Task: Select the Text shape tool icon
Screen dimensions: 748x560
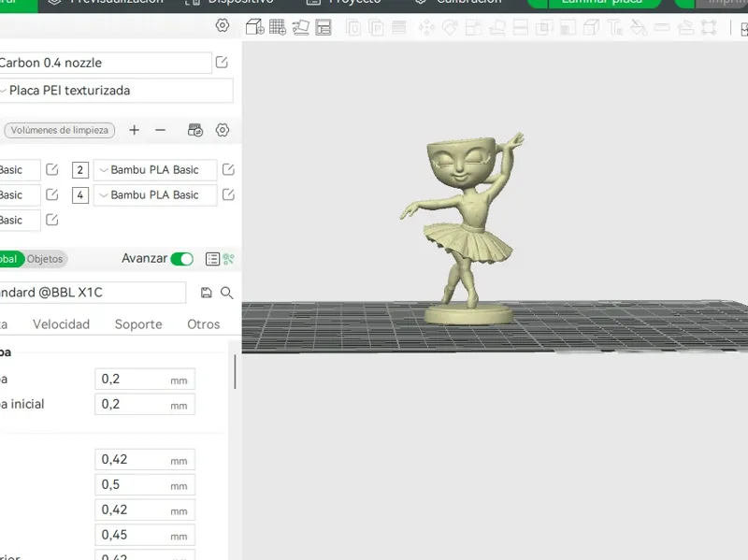Action: tap(614, 28)
